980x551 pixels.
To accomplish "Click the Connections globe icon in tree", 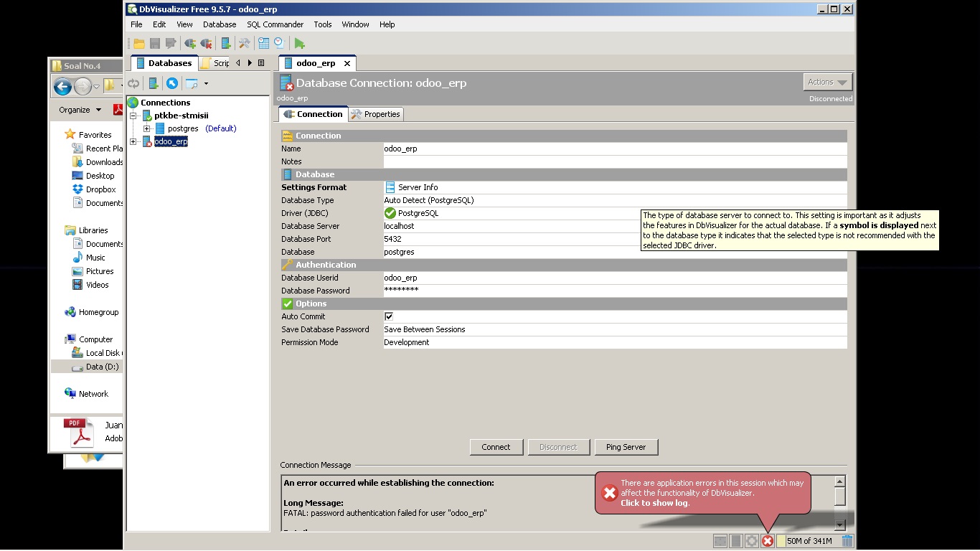I will [133, 103].
